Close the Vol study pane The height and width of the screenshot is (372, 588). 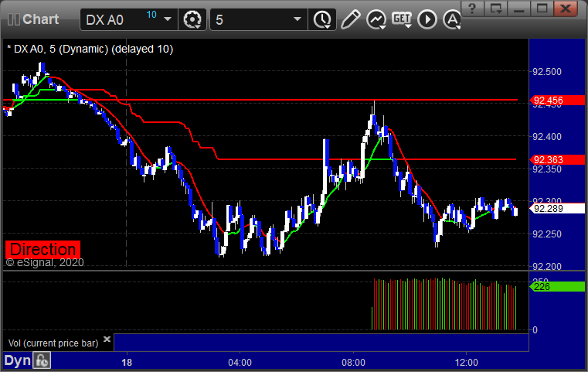(x=107, y=339)
